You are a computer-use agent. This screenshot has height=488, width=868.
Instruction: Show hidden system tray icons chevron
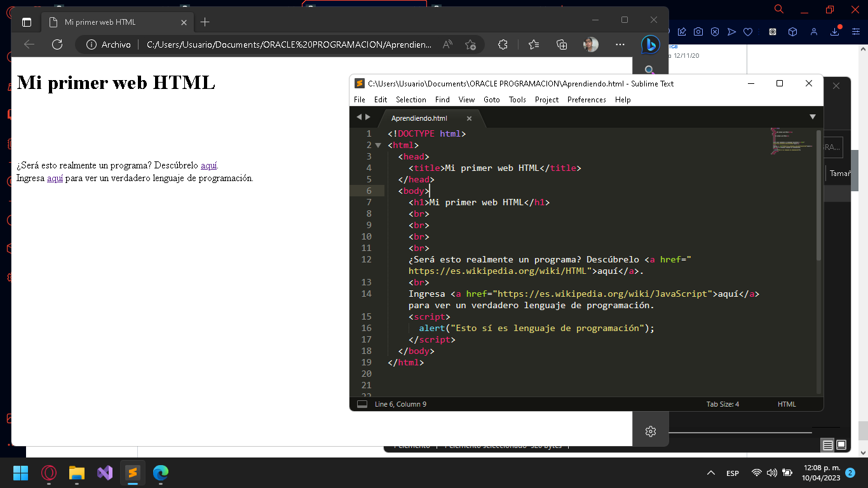click(711, 473)
